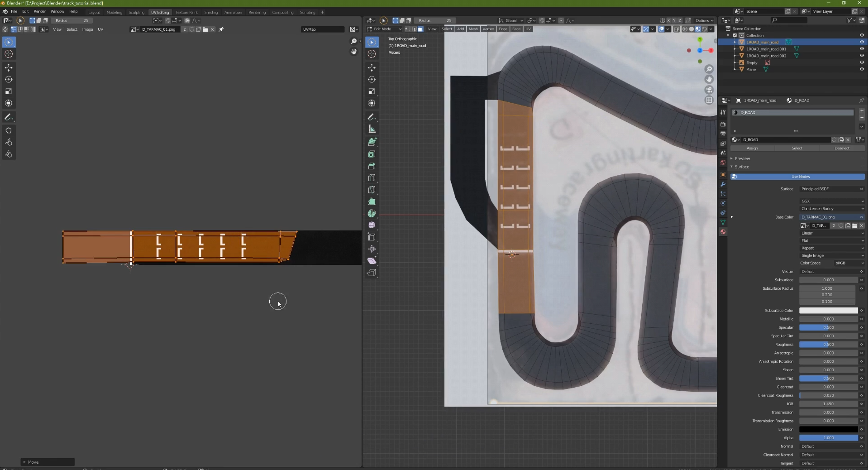The width and height of the screenshot is (868, 470).
Task: Hide the 1ROAD_main_road.001 object
Action: (x=862, y=49)
